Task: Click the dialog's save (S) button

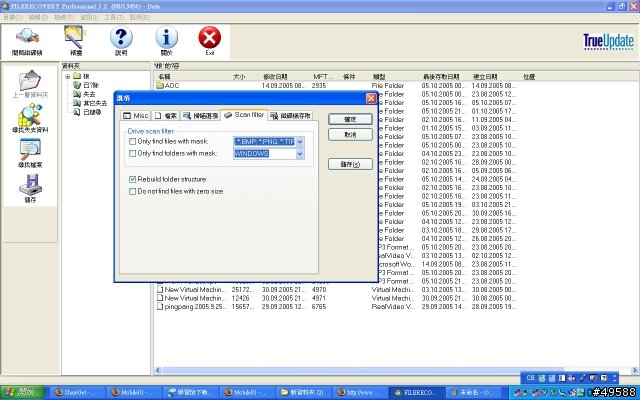Action: 350,164
